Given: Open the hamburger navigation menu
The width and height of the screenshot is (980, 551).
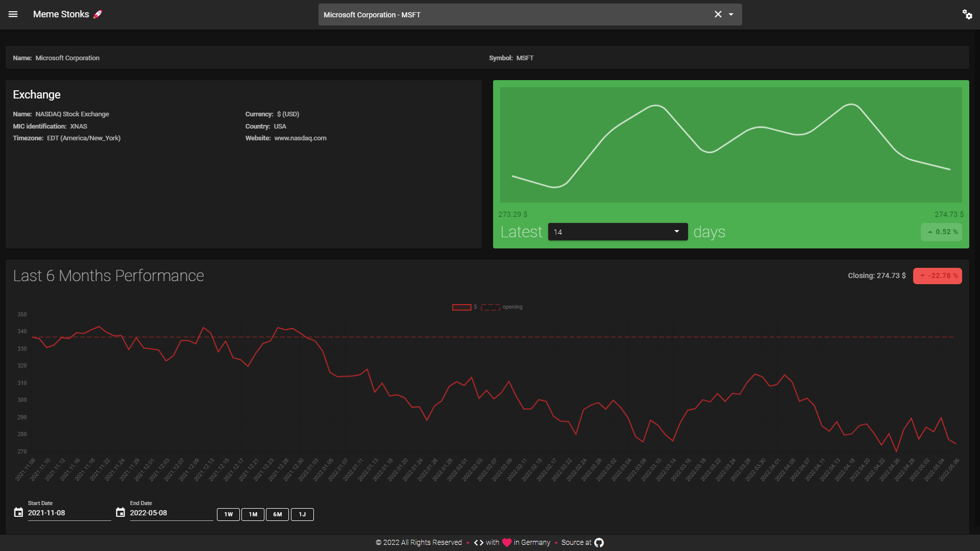Looking at the screenshot, I should [13, 14].
